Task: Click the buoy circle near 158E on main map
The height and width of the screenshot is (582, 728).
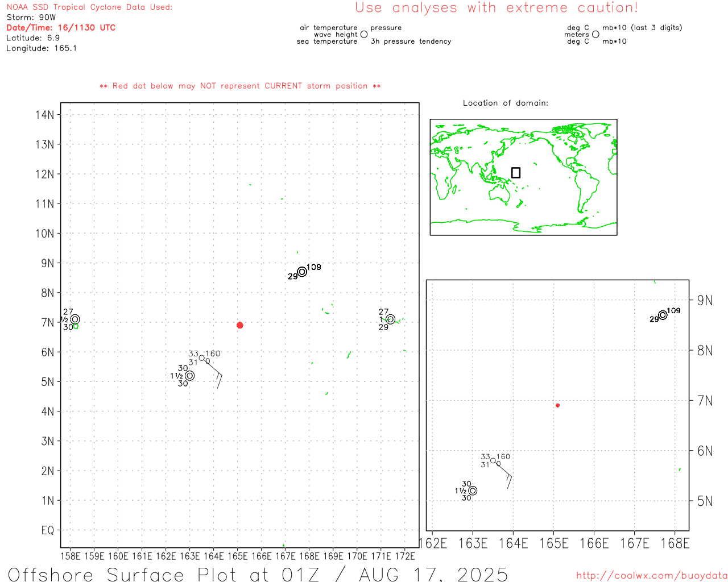Action: (75, 319)
